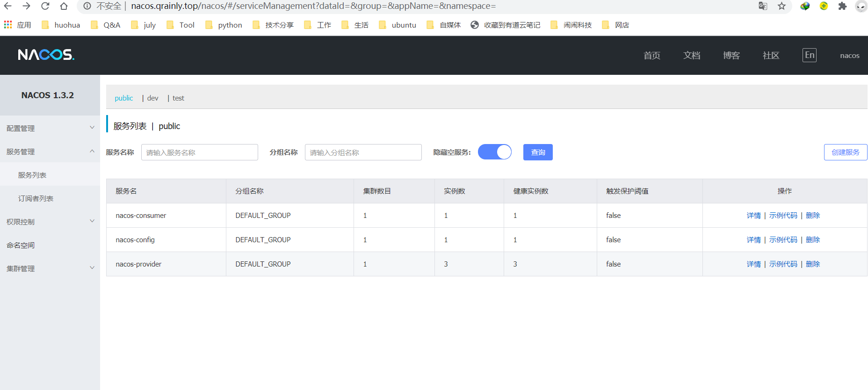Click the NACOS 1.3.2 version heading

[x=47, y=95]
